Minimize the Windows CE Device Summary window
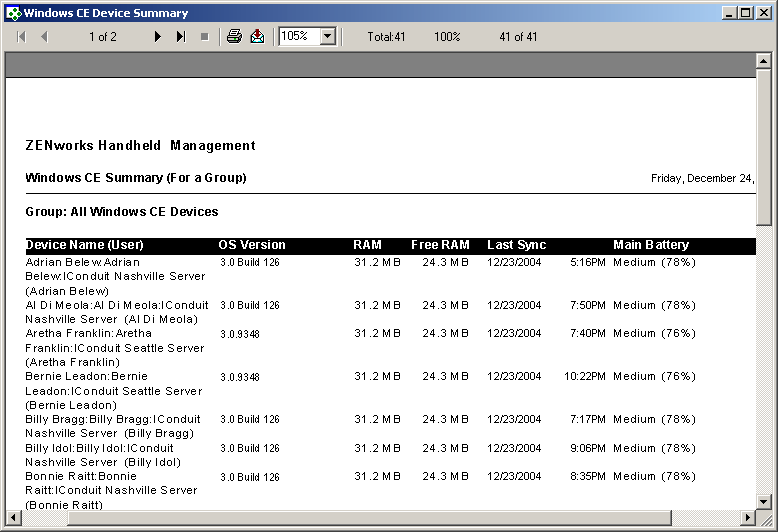The height and width of the screenshot is (532, 778). coord(729,13)
